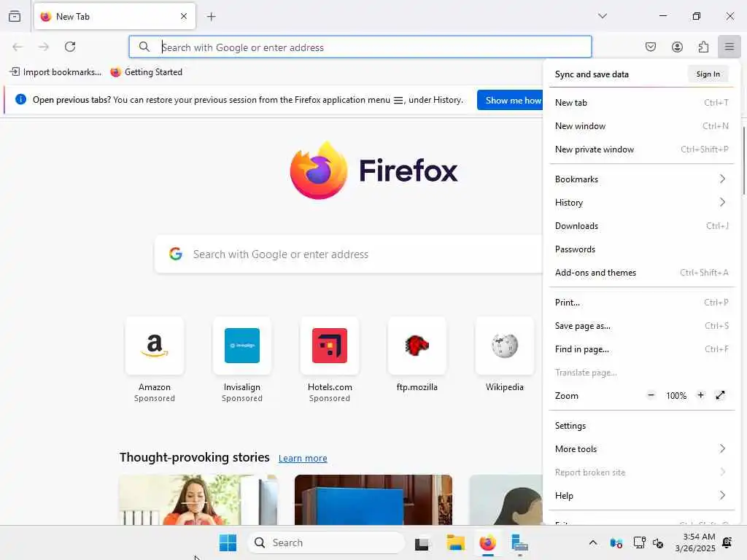Expand the Bookmarks submenu
The image size is (747, 560).
click(641, 179)
